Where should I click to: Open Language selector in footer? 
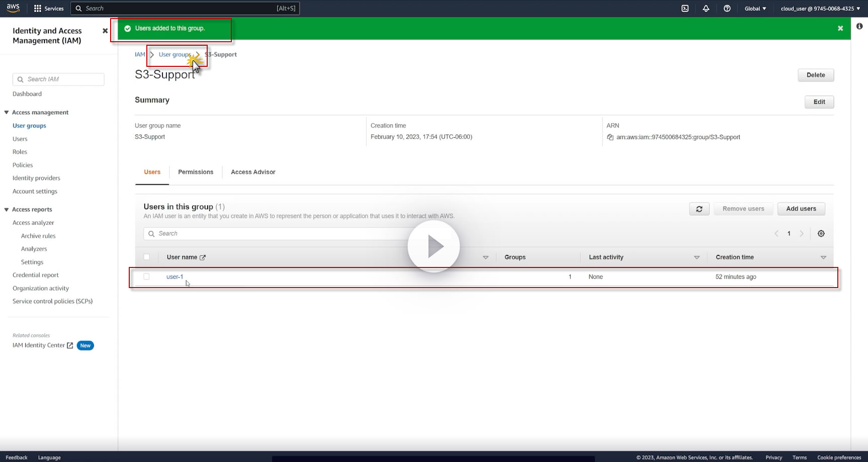[x=49, y=457]
